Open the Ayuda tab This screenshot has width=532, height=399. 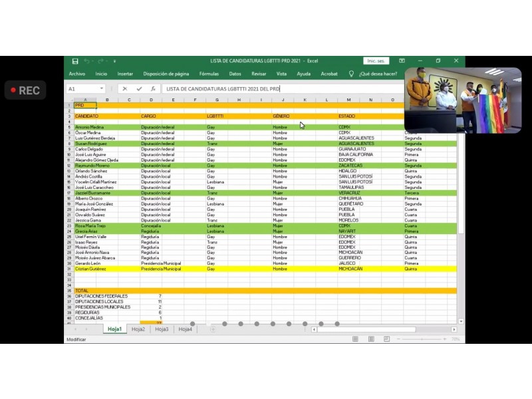pos(304,74)
